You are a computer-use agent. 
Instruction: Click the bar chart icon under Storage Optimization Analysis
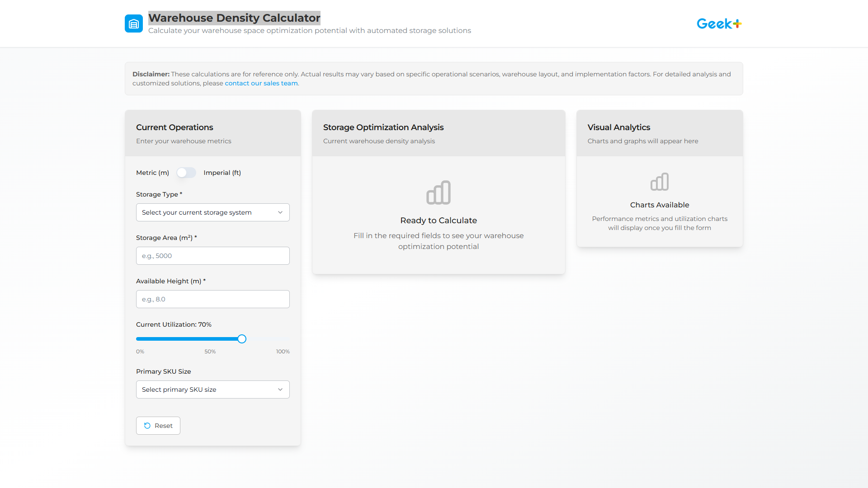coord(439,192)
